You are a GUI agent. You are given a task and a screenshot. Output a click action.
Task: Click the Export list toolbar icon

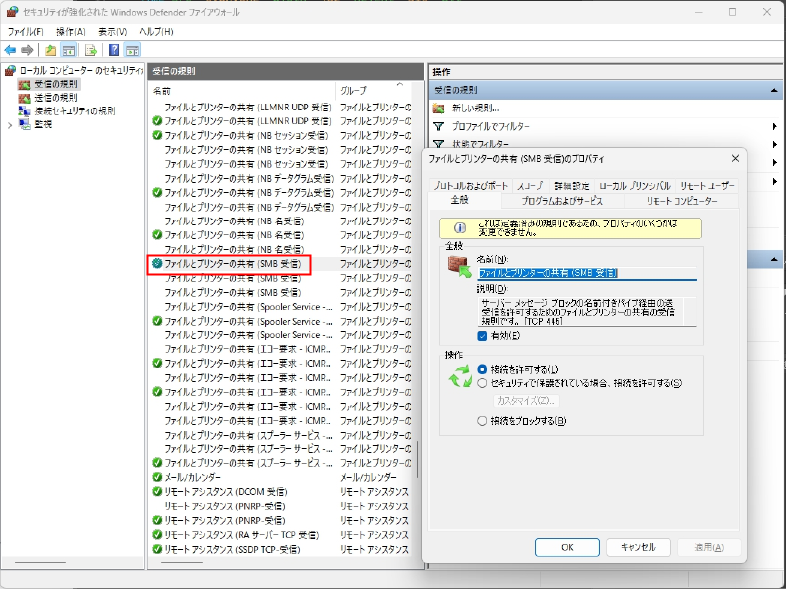(91, 50)
